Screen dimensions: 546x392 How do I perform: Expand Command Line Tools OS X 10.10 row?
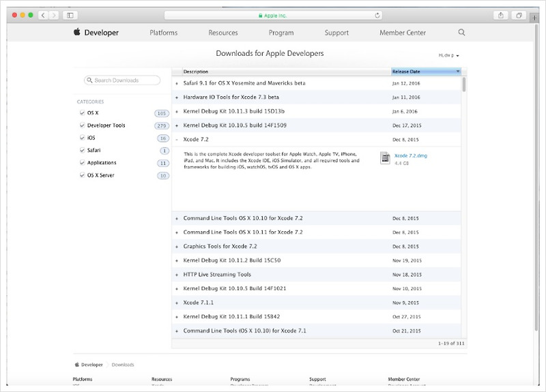pyautogui.click(x=177, y=218)
